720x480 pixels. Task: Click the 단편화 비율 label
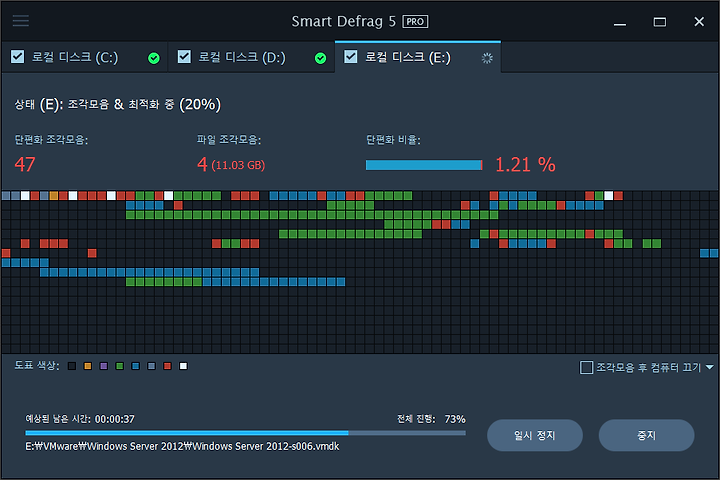[393, 140]
